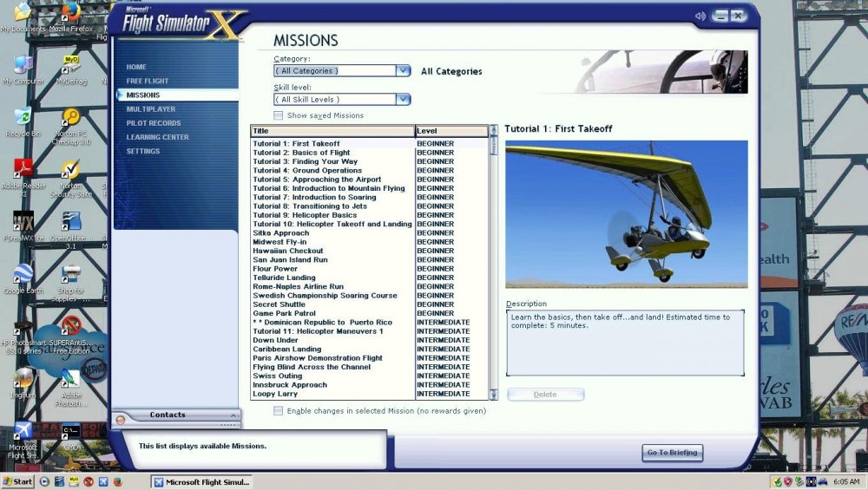Click mission list scroll up arrow

494,130
